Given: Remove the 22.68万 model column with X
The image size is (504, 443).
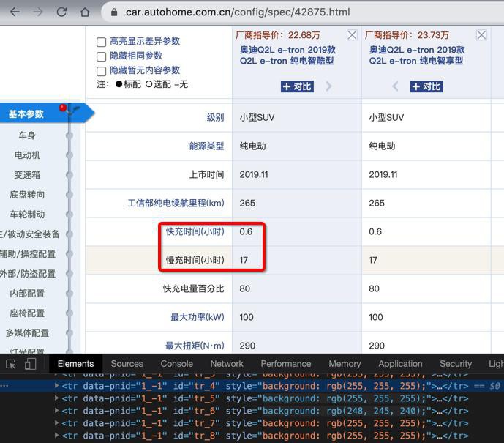Looking at the screenshot, I should pyautogui.click(x=352, y=35).
